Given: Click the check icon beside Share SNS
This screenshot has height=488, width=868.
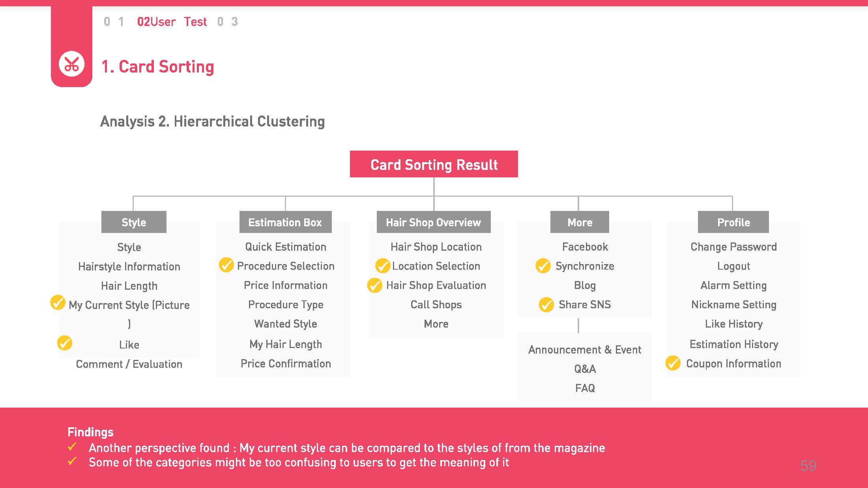Looking at the screenshot, I should 546,304.
